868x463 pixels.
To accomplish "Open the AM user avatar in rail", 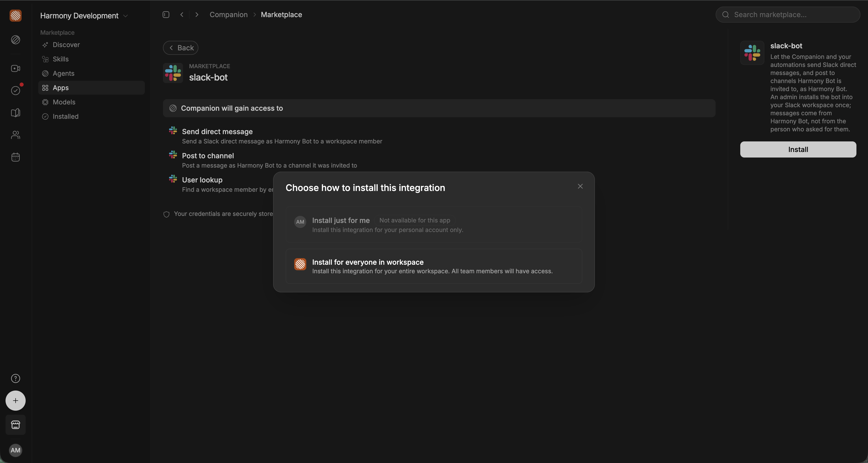I will pyautogui.click(x=16, y=450).
